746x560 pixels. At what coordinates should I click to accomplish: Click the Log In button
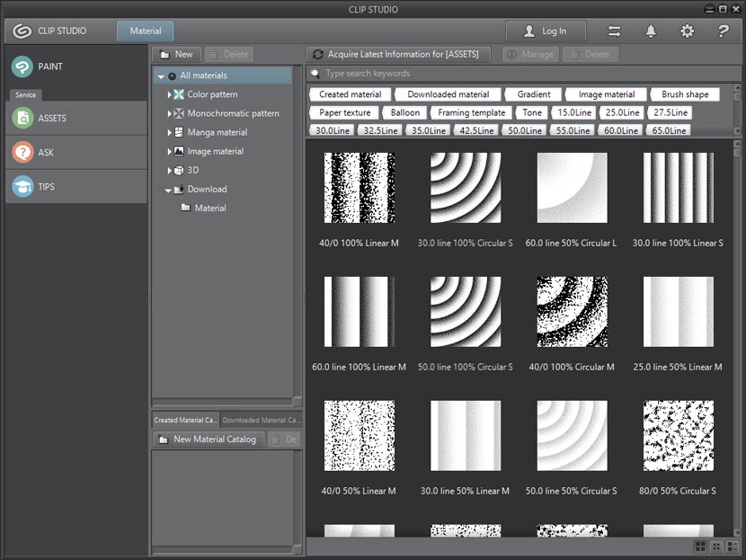click(546, 31)
